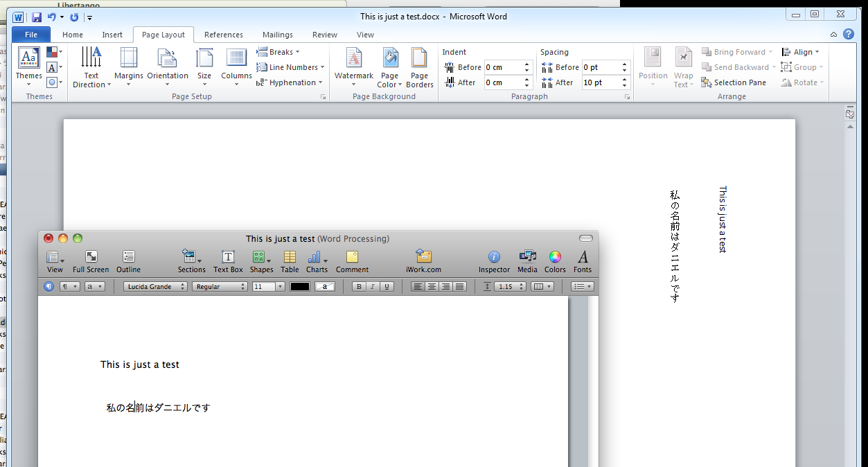Open the Colors panel in Pages

555,262
